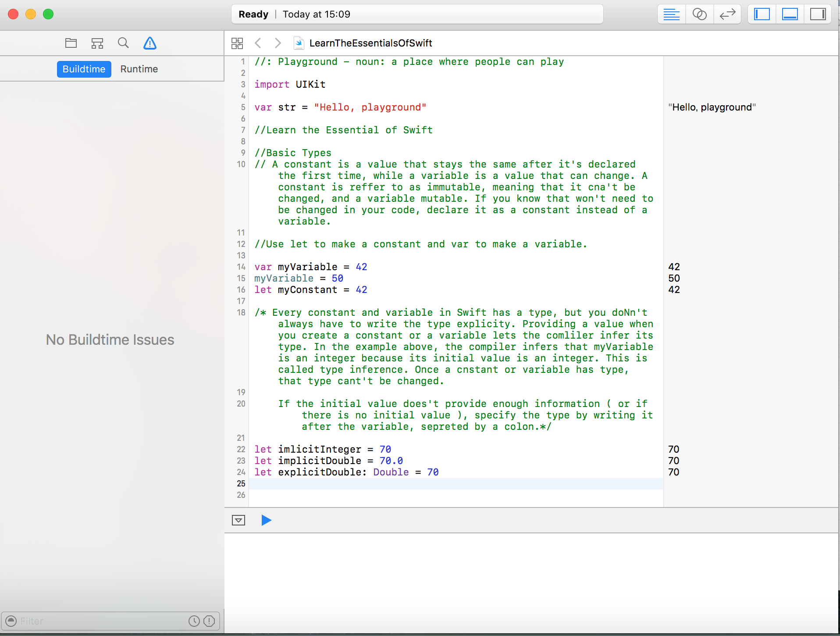The image size is (840, 636).
Task: Toggle the errors-only filter icon
Action: coord(209,621)
